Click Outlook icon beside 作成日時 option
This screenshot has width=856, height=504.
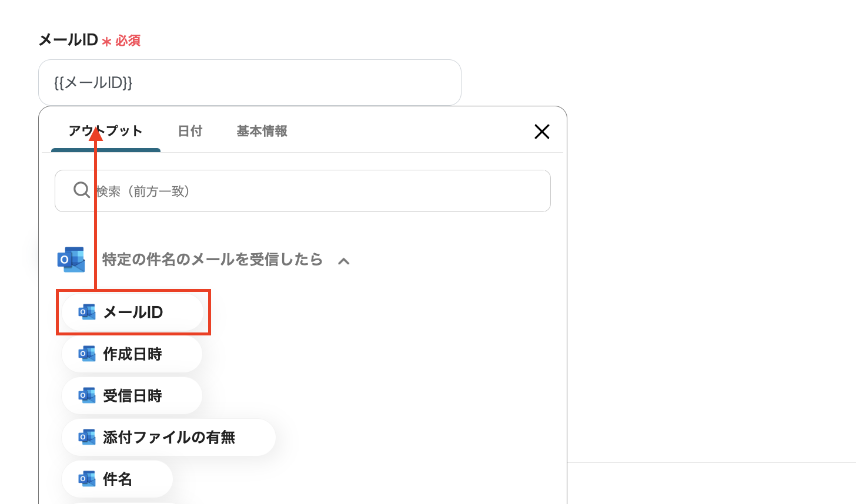click(87, 354)
